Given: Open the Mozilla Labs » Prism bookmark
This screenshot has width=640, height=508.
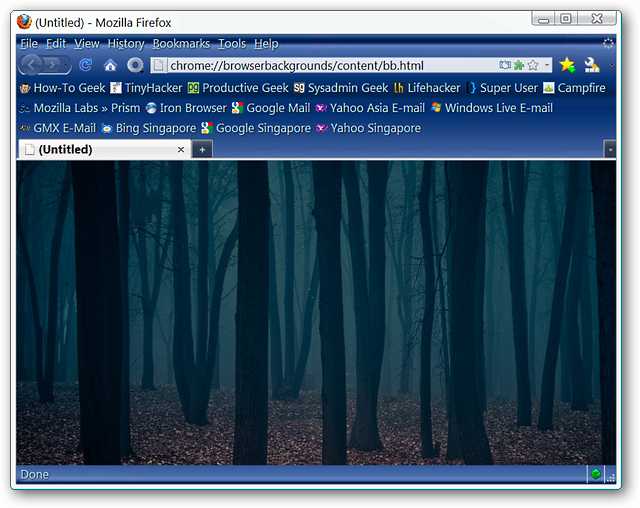Looking at the screenshot, I should point(80,108).
